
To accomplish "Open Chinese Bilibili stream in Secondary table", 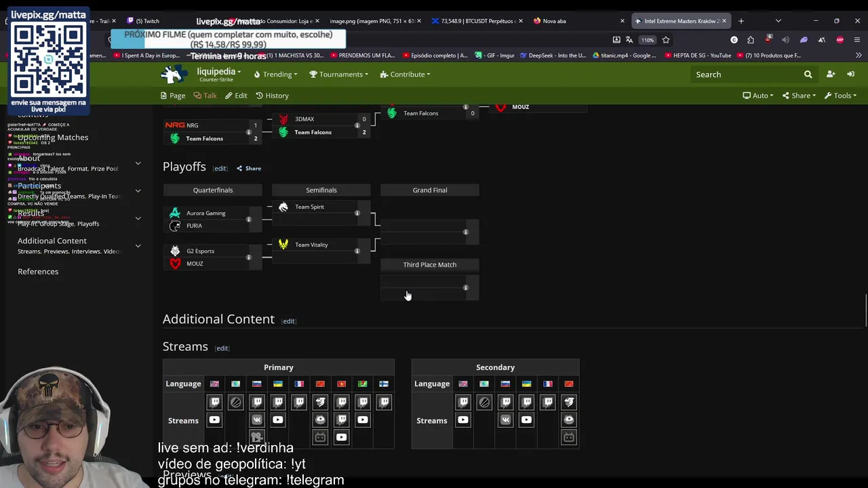I will click(x=569, y=438).
